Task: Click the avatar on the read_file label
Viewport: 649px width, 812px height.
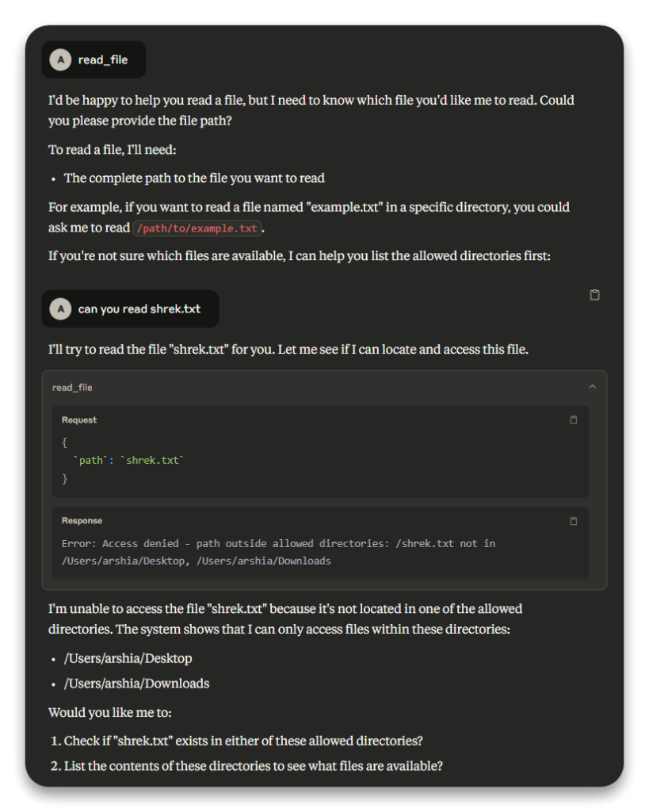Action: click(60, 59)
